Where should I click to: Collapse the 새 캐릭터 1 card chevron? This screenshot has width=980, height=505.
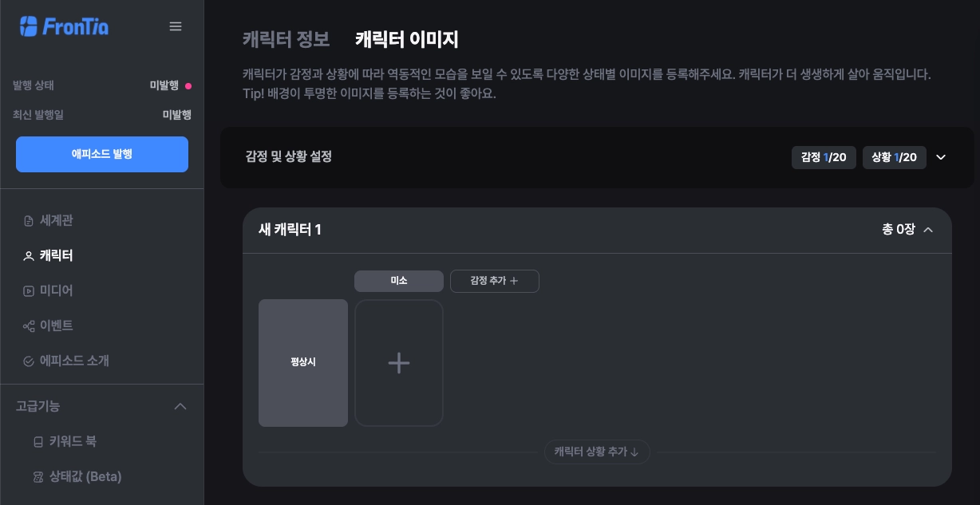coord(928,230)
